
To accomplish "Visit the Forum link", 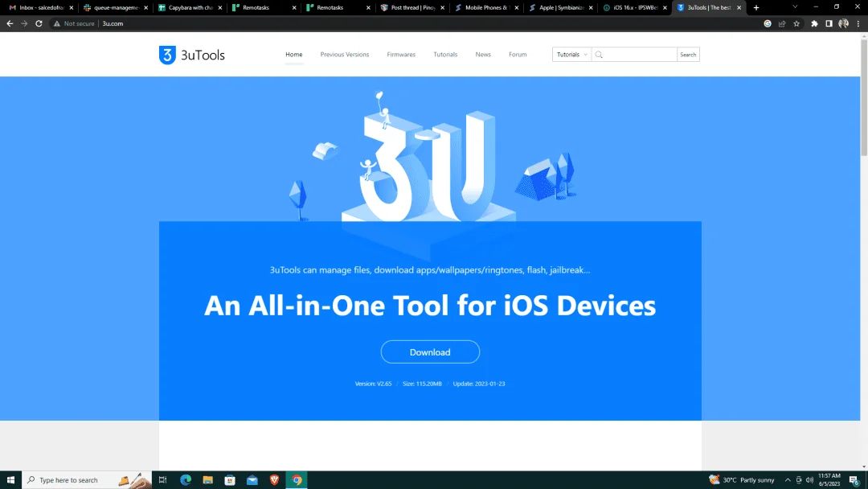I will click(x=518, y=54).
